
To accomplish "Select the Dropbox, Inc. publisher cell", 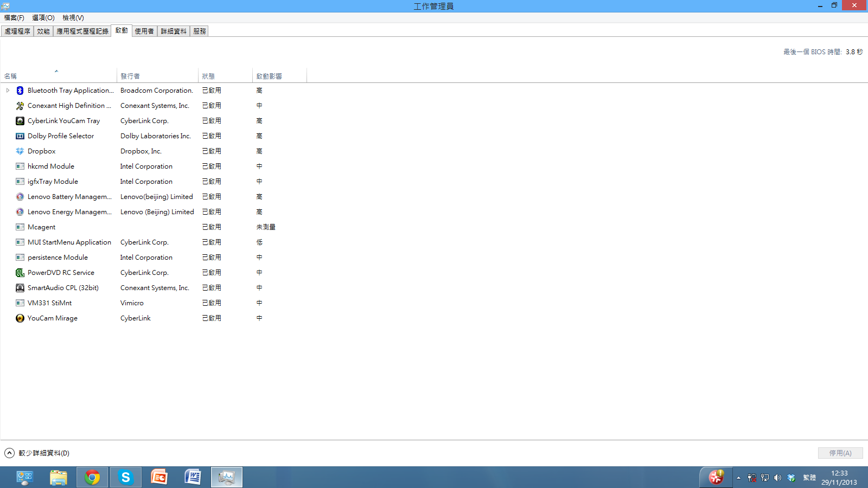I will pos(141,151).
